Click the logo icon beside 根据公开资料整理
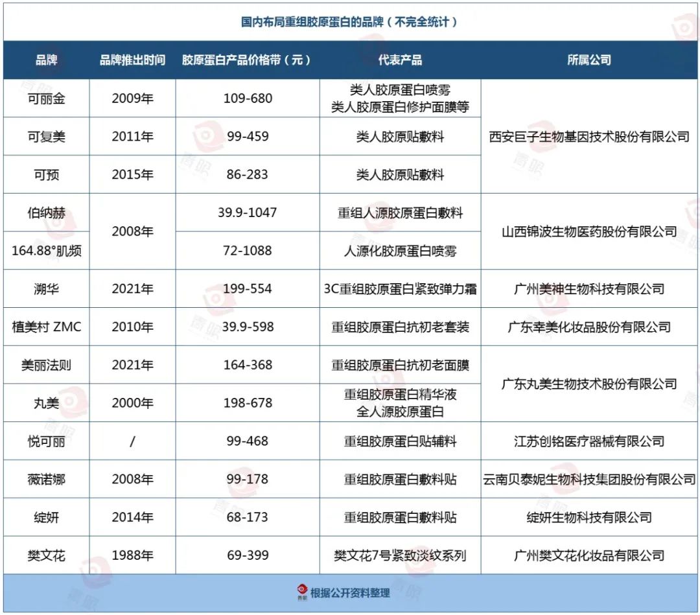Viewport: 700px width, 615px height. click(x=302, y=592)
